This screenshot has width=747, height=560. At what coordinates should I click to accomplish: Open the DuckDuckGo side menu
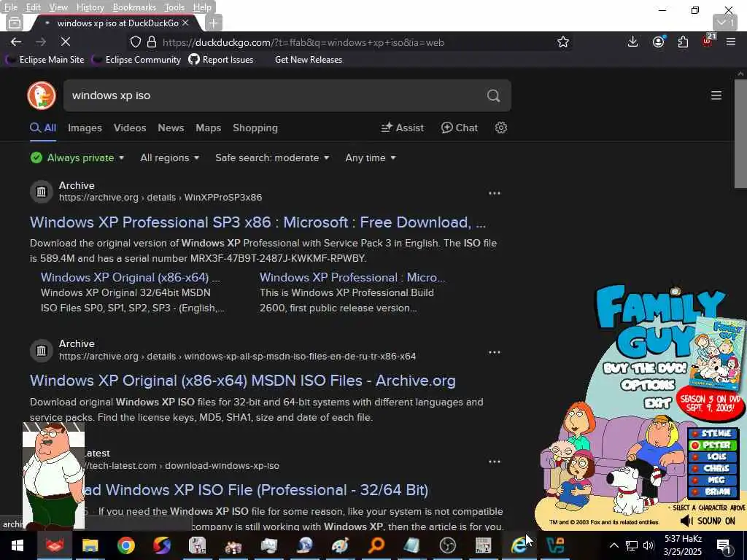click(716, 96)
